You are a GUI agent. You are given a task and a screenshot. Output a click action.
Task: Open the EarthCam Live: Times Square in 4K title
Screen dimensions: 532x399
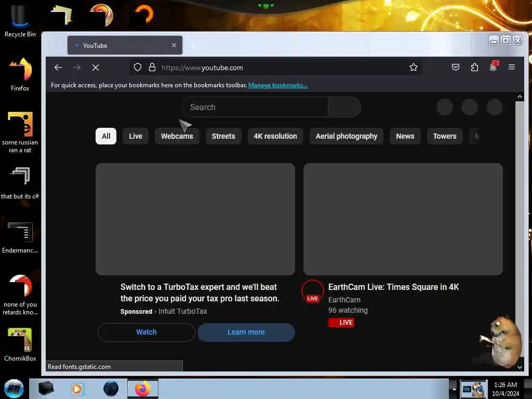[x=394, y=287]
